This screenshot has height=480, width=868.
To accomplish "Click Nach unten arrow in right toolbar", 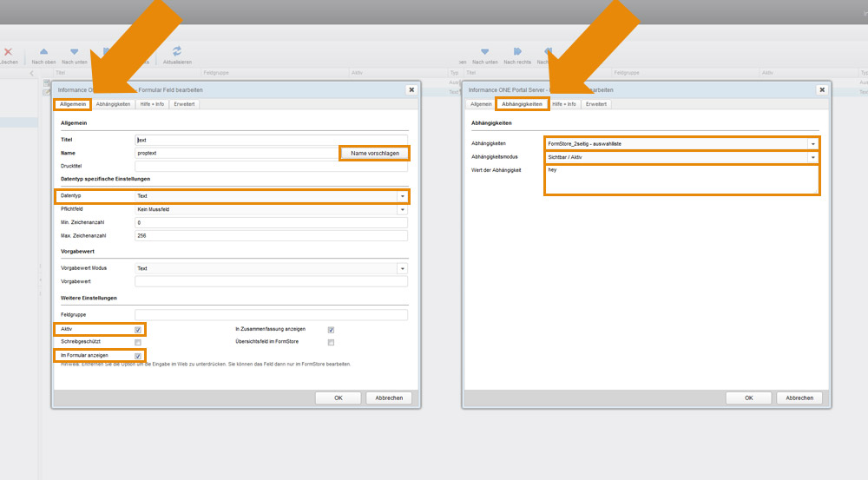I will coord(484,52).
